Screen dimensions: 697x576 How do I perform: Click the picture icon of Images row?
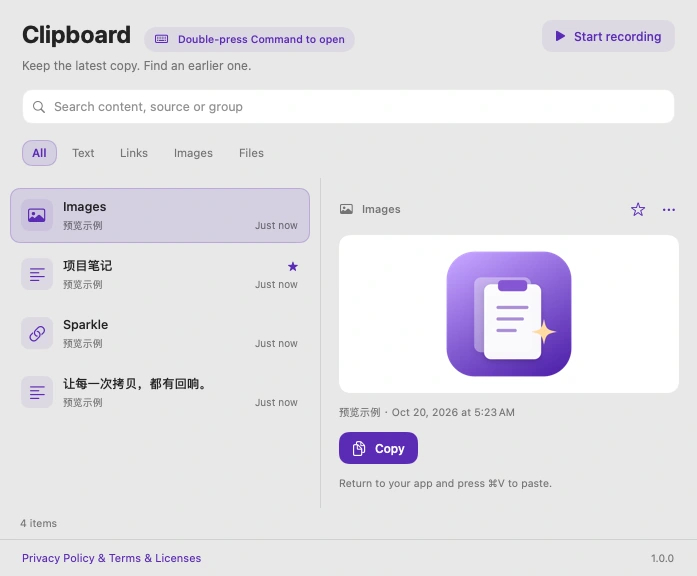point(37,215)
